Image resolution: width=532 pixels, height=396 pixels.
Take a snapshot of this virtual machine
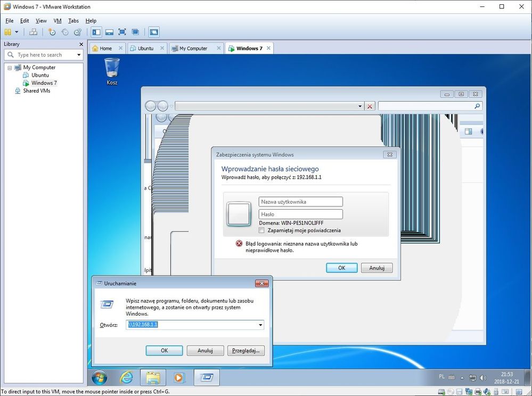52,32
